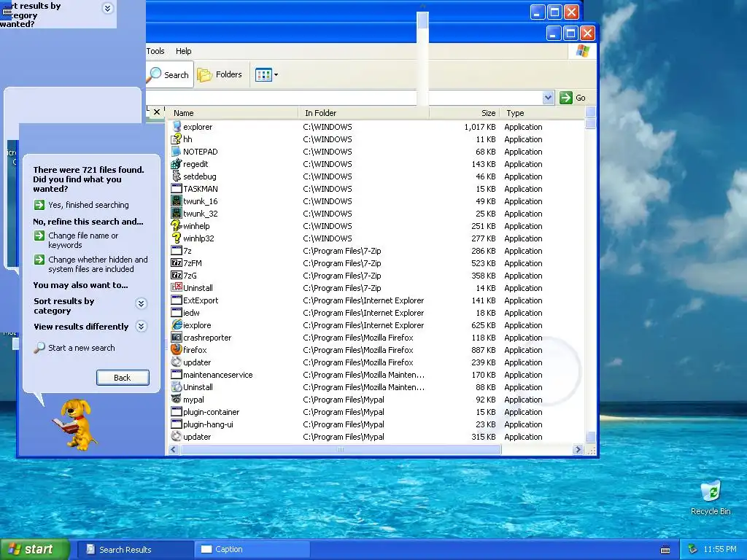Select the 7-Zip Uninstall icon
This screenshot has height=560, width=747.
tap(177, 287)
